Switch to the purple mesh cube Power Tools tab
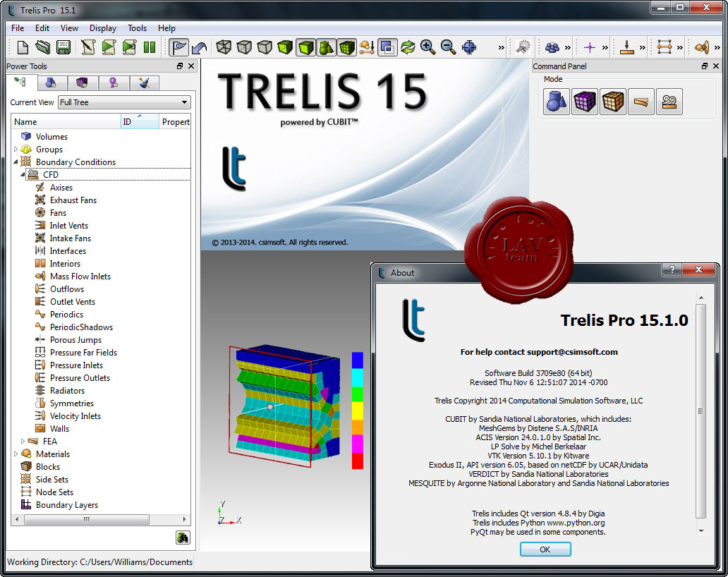This screenshot has height=577, width=728. pos(82,83)
